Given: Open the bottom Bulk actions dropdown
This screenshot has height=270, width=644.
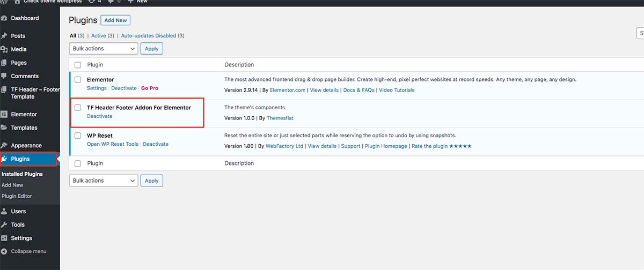Looking at the screenshot, I should pos(104,181).
